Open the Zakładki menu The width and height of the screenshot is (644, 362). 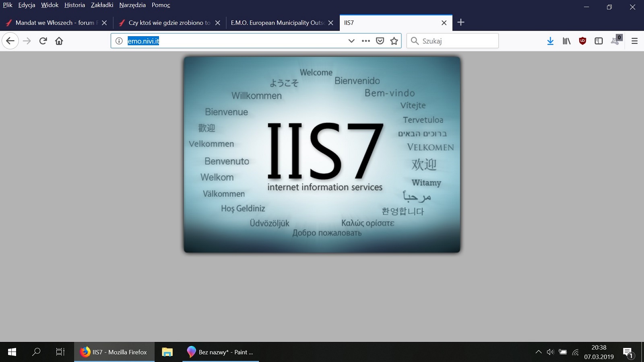(102, 5)
